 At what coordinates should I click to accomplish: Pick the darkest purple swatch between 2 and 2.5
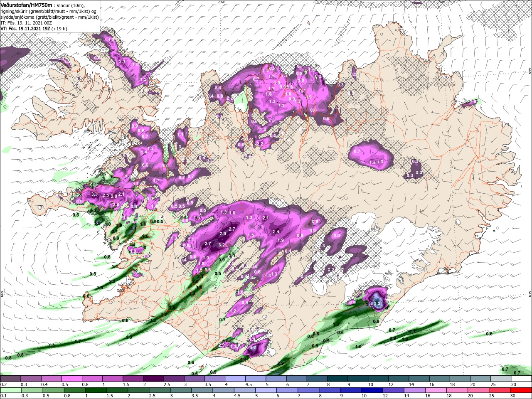pos(153,378)
